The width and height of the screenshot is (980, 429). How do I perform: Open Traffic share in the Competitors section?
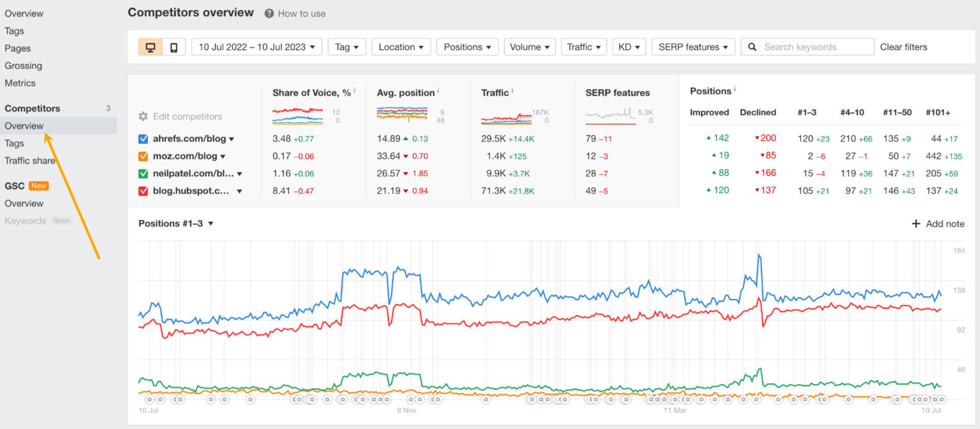[30, 161]
